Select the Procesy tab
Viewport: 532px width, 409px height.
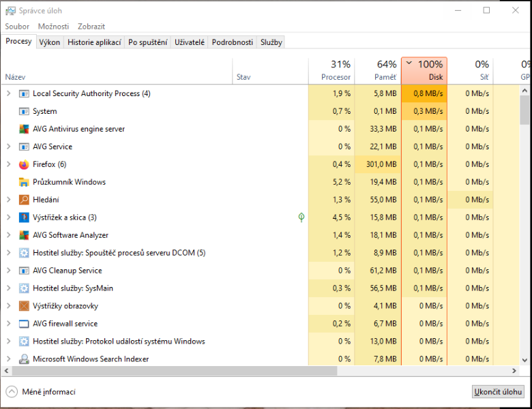point(18,42)
